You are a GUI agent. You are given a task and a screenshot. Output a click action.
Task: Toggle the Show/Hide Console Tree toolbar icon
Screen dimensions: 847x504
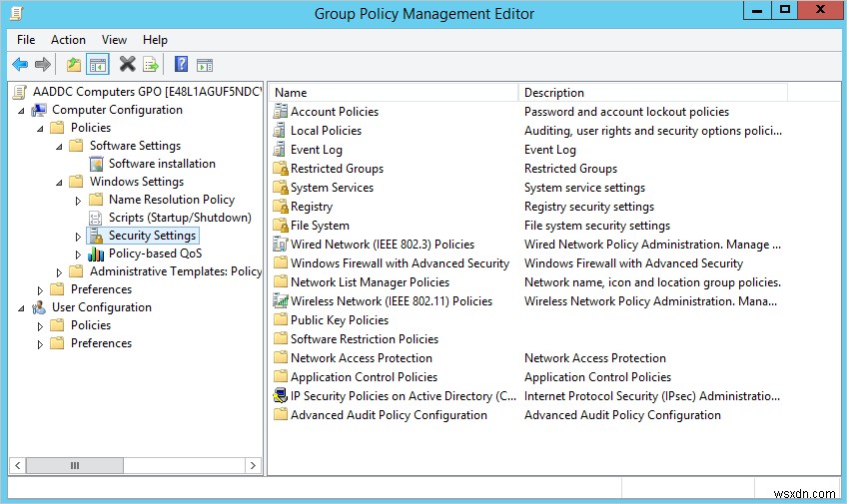point(98,65)
